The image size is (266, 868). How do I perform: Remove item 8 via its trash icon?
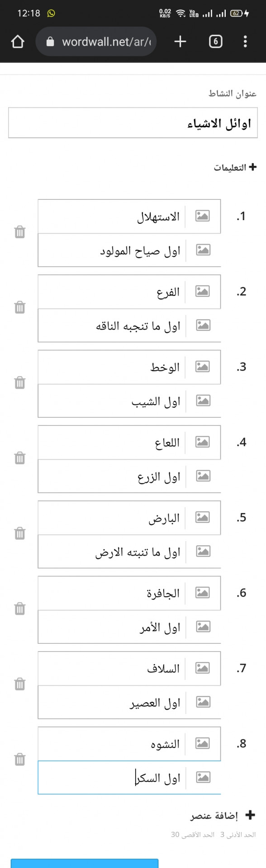20,759
